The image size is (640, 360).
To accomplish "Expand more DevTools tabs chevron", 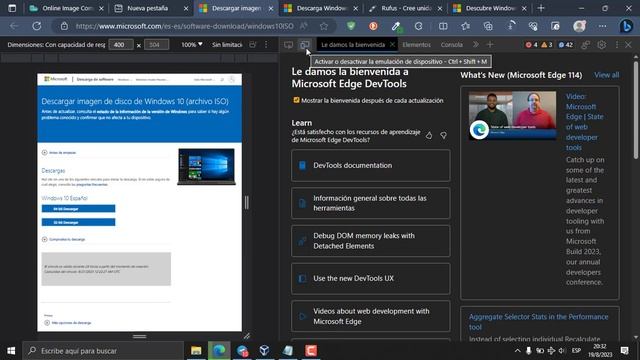I will (476, 44).
